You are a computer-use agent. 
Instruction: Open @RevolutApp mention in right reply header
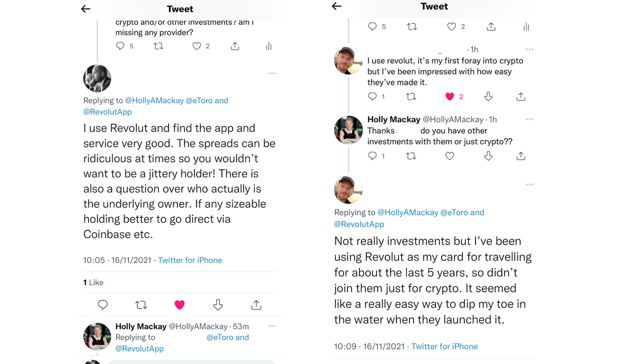(359, 224)
